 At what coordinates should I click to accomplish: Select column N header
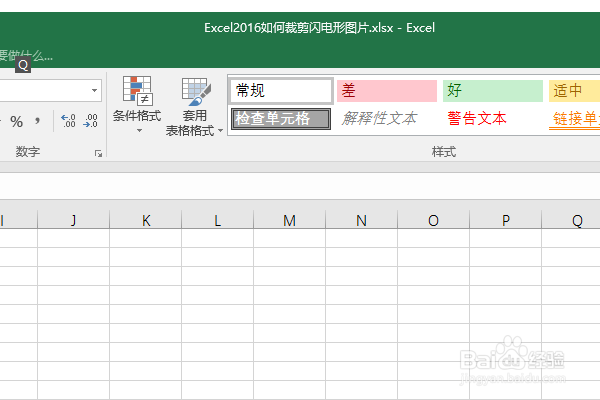361,220
